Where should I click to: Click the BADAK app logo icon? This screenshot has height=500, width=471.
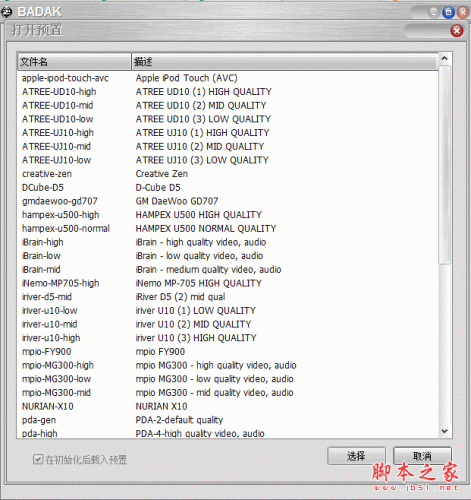pos(6,12)
